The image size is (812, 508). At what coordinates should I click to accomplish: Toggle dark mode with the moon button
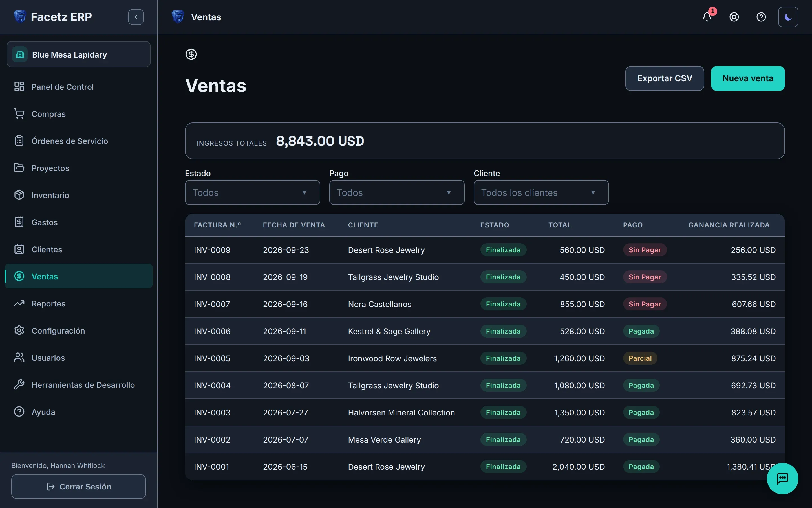(788, 17)
